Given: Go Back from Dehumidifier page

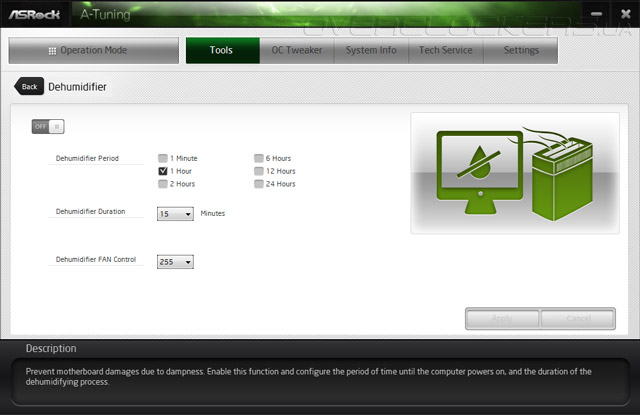Looking at the screenshot, I should click(x=29, y=87).
